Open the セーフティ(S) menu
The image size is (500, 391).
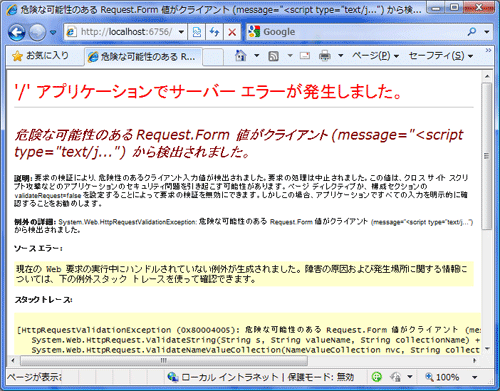[441, 56]
